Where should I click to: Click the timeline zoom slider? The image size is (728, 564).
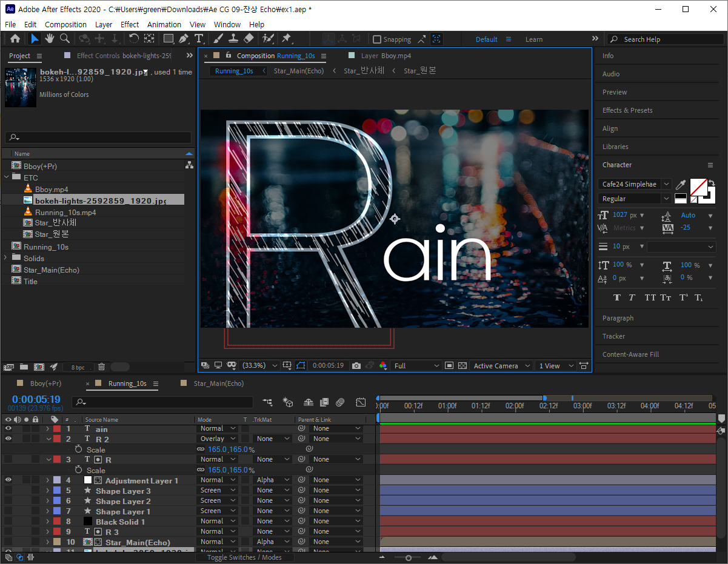pos(409,557)
